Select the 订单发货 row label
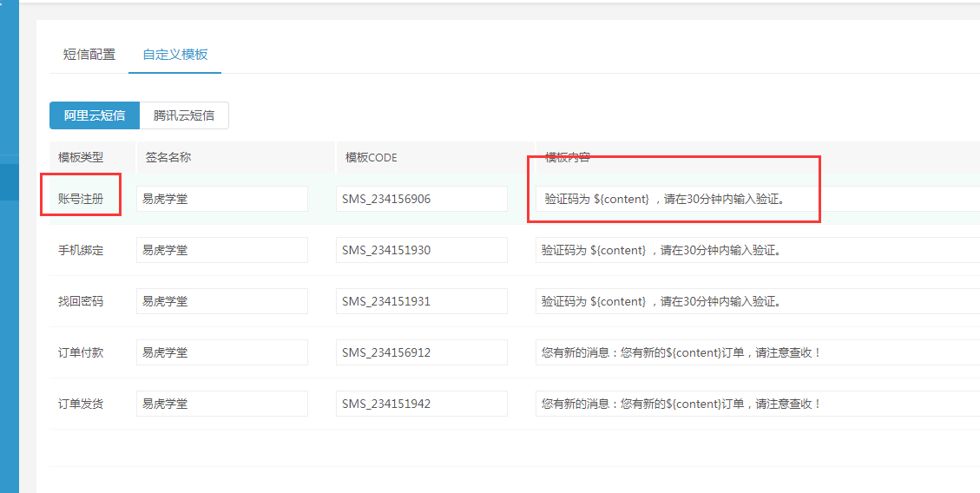 click(x=81, y=404)
